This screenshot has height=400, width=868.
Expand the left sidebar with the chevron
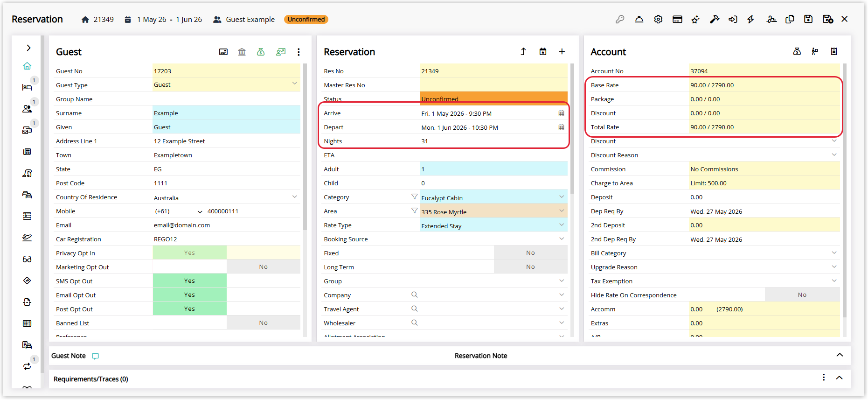tap(28, 48)
